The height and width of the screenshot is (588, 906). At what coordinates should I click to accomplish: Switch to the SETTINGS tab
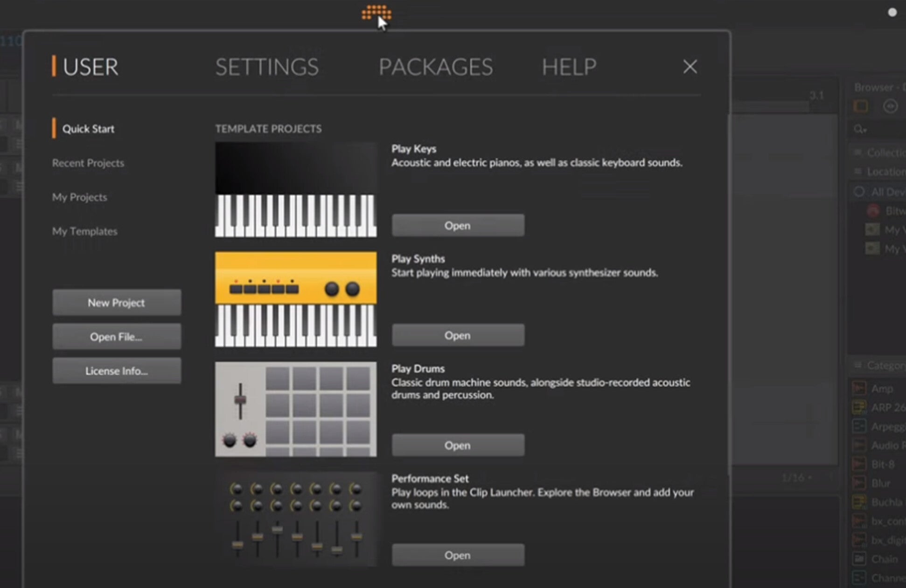[x=267, y=67]
